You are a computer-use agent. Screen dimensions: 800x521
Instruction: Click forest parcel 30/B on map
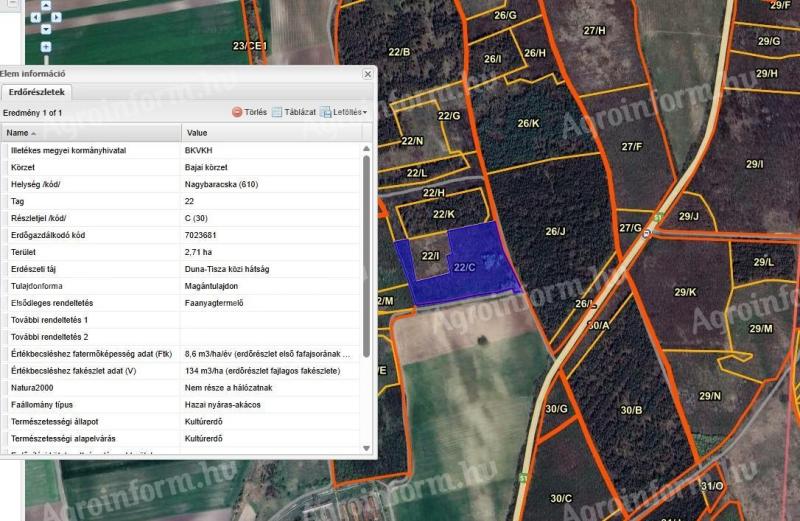[x=631, y=410]
